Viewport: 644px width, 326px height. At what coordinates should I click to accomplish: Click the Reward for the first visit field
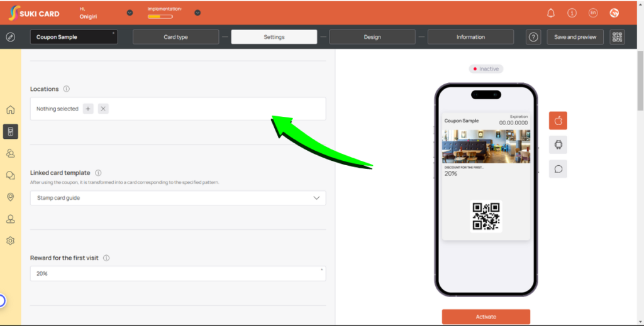(178, 274)
